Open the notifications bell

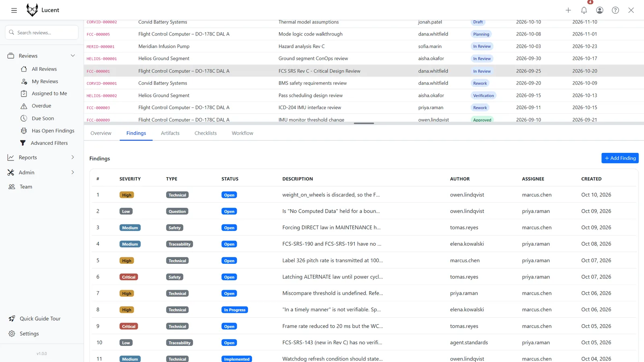(584, 10)
